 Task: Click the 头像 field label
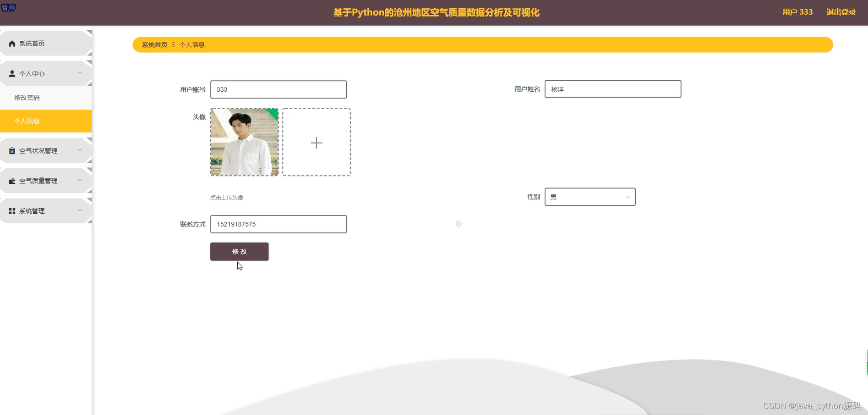point(199,117)
